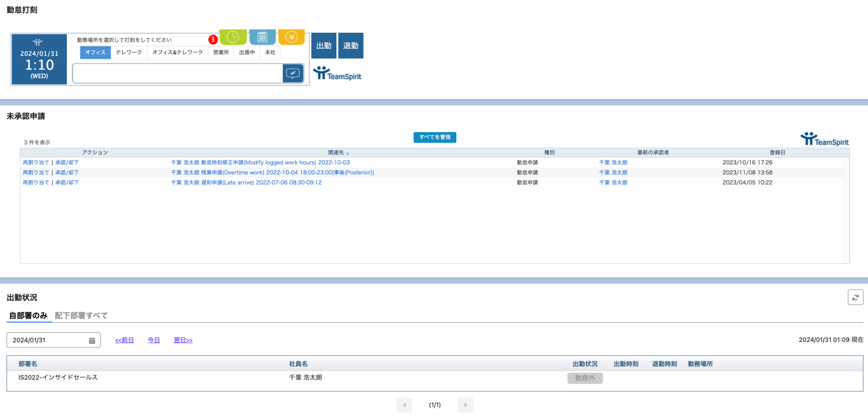Jump to 今日 today link
Viewport: 868px width, 417px height.
pyautogui.click(x=154, y=340)
